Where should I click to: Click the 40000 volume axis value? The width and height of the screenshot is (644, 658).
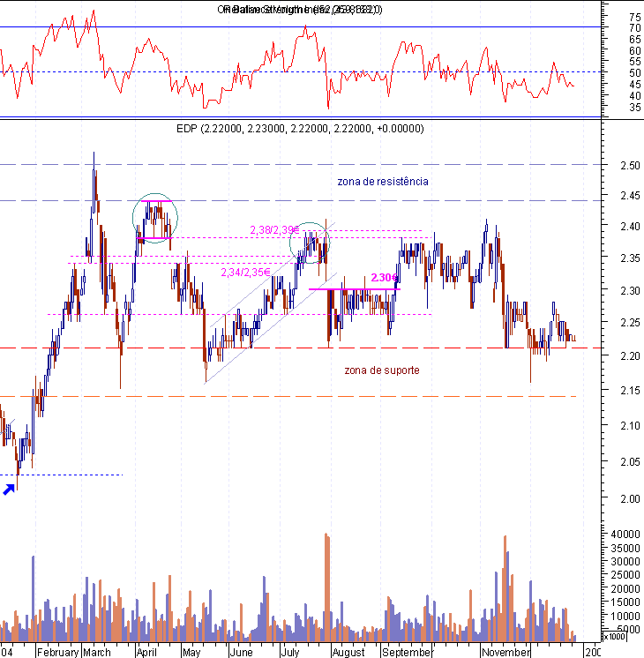coord(625,535)
